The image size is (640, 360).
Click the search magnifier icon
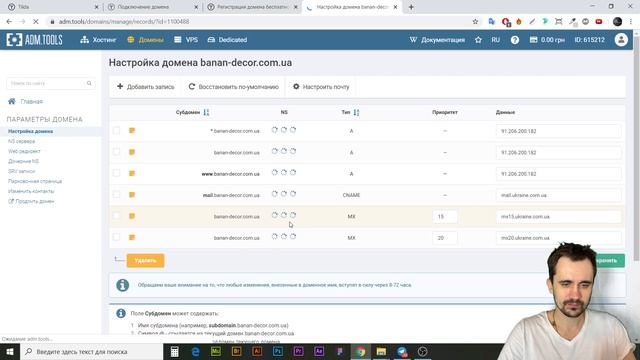89,83
